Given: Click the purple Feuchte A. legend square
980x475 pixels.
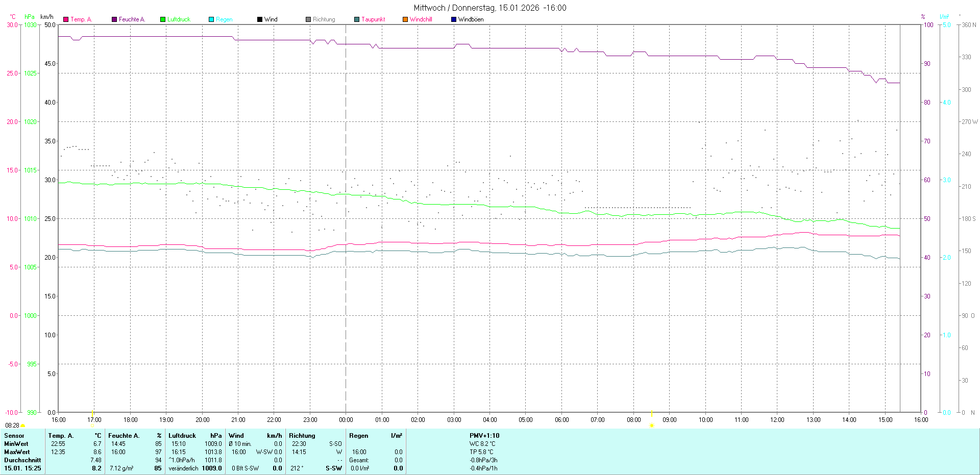Looking at the screenshot, I should pos(114,19).
